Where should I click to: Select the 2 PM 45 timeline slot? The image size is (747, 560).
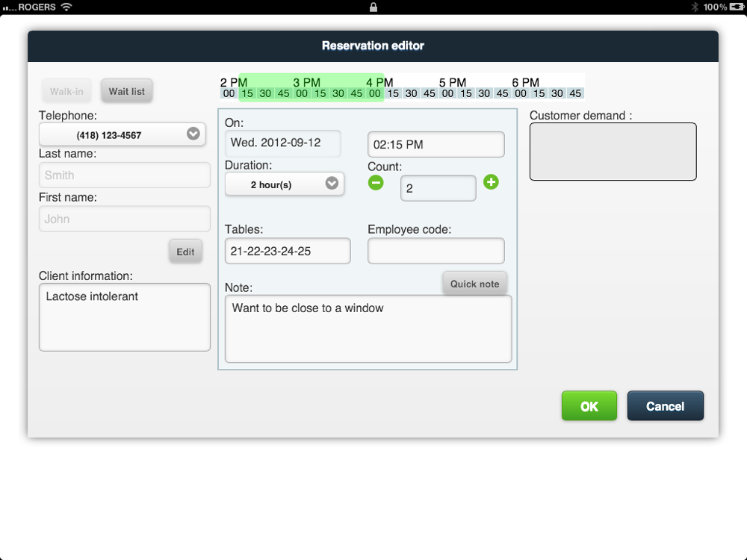click(283, 93)
